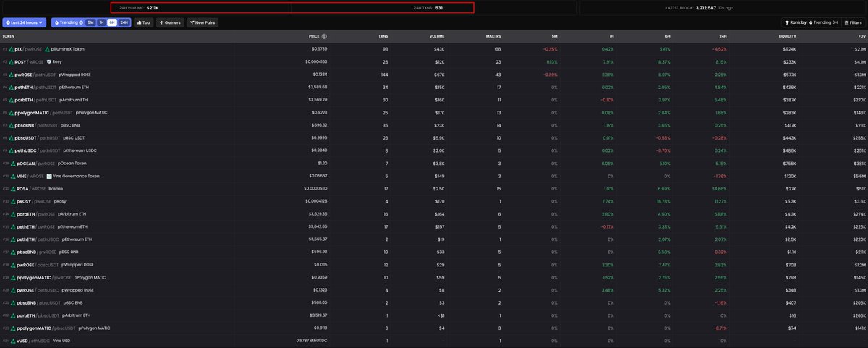Screen dimensions: 868x348
Task: Click triangle exchange icon on pwROSE / pethUSDT row
Action: click(12, 75)
